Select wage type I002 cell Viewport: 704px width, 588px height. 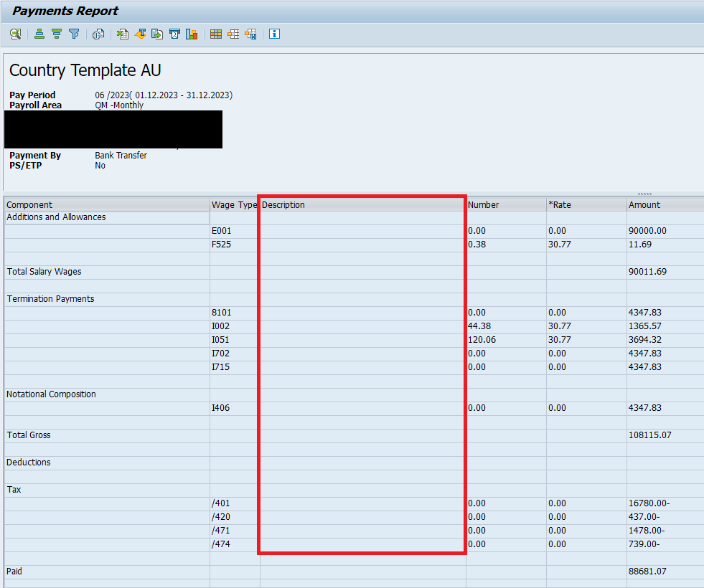pos(235,326)
